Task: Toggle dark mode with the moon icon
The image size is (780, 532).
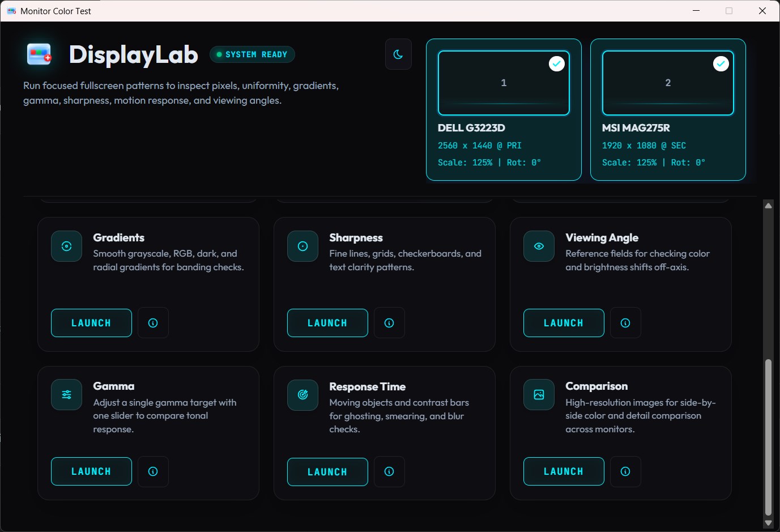Action: (x=398, y=54)
